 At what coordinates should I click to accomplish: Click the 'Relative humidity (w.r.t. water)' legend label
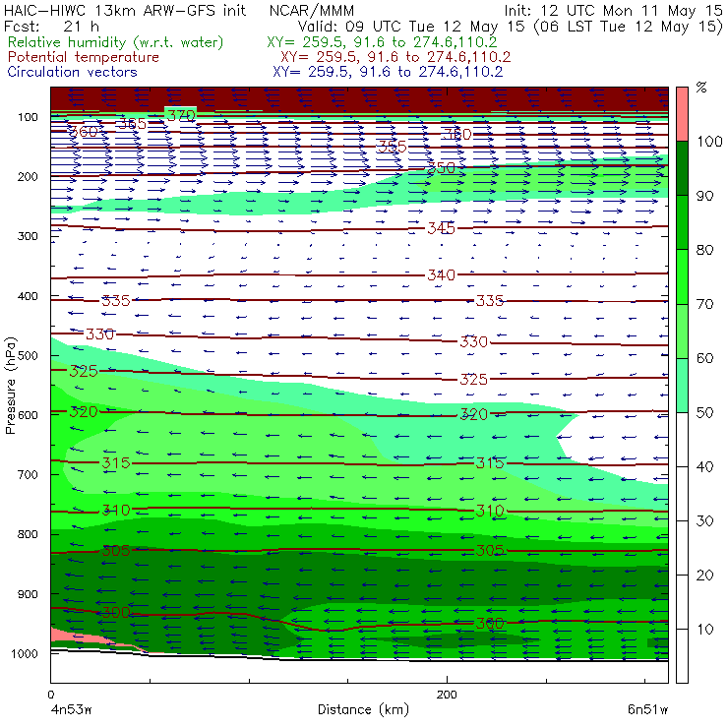click(116, 42)
